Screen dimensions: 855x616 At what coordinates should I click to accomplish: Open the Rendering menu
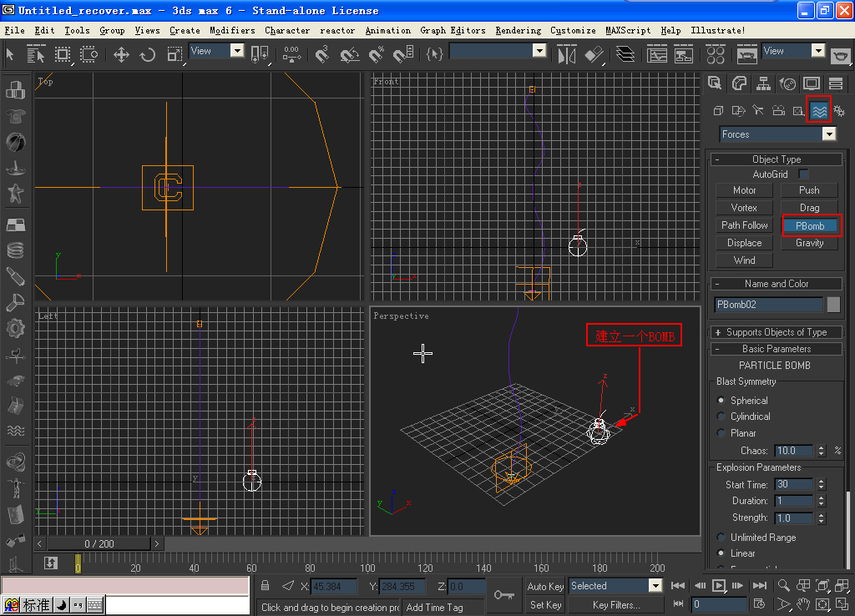(518, 31)
